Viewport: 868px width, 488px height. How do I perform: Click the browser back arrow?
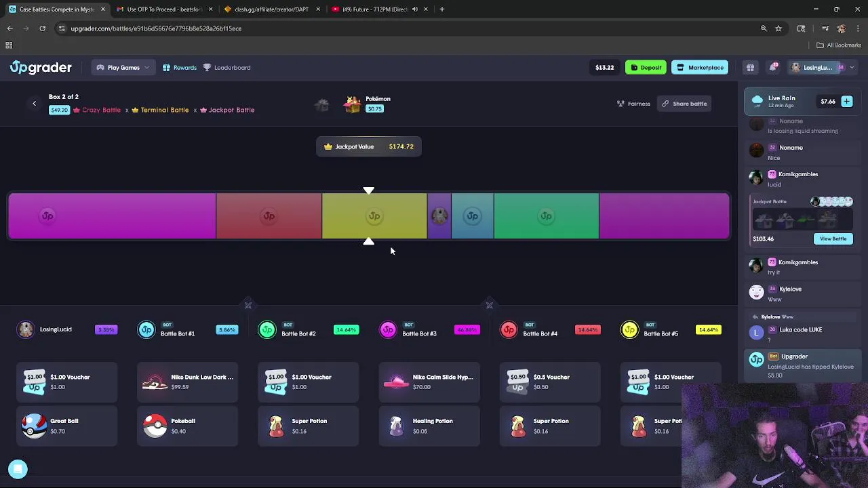coord(9,28)
